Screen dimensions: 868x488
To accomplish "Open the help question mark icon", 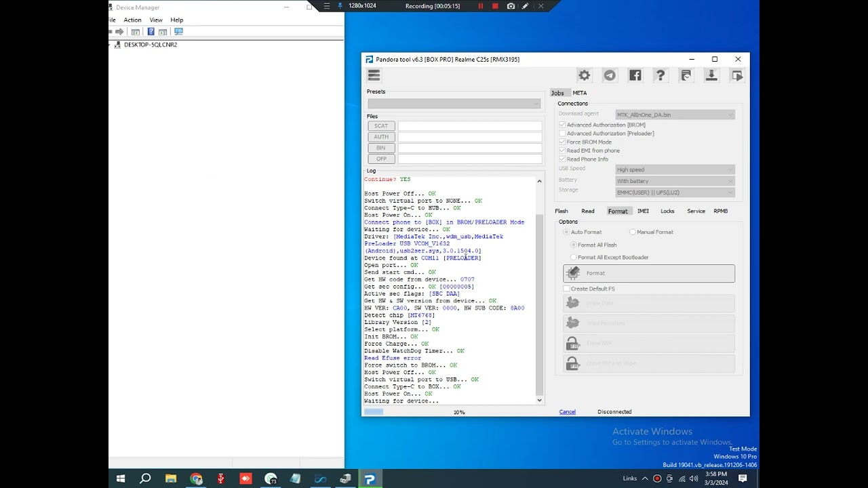I will tap(660, 75).
